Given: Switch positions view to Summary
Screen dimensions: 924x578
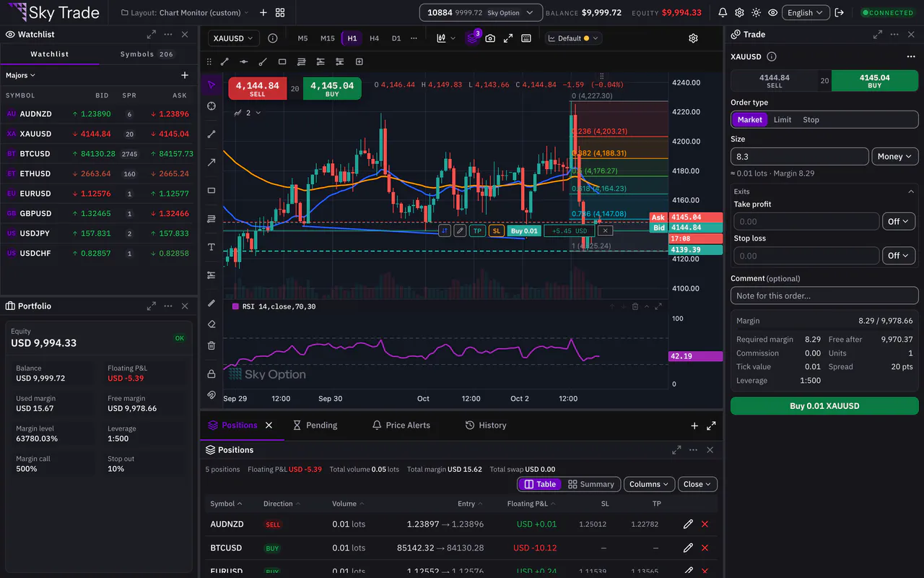Looking at the screenshot, I should click(x=590, y=484).
